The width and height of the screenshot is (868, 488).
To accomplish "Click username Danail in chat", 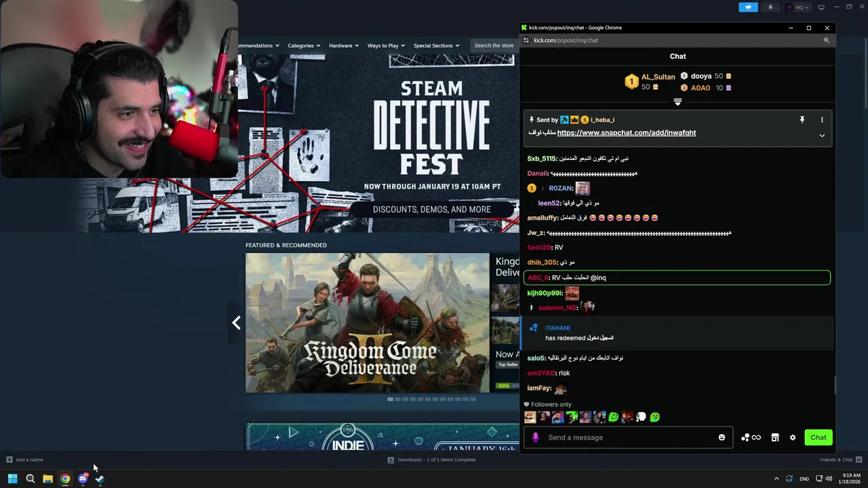I will click(537, 174).
